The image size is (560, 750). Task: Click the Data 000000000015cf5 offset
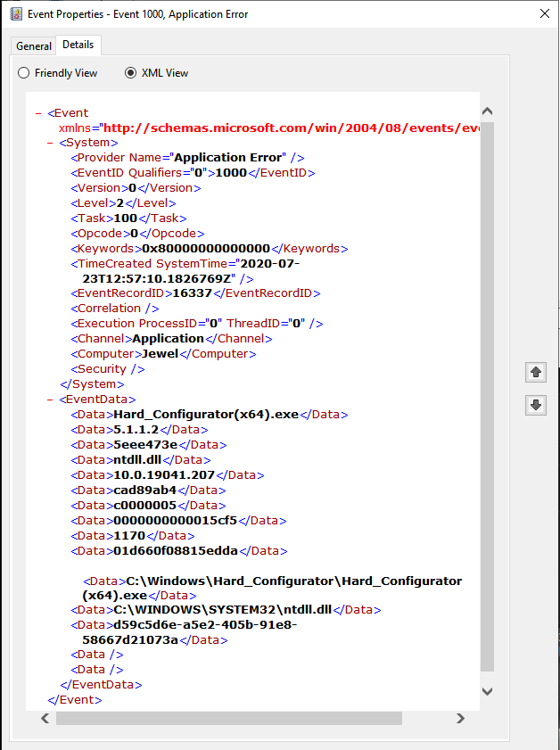click(176, 521)
